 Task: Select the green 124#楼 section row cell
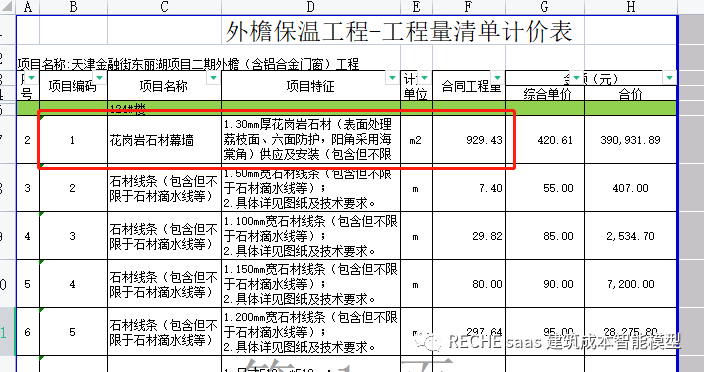click(x=164, y=108)
